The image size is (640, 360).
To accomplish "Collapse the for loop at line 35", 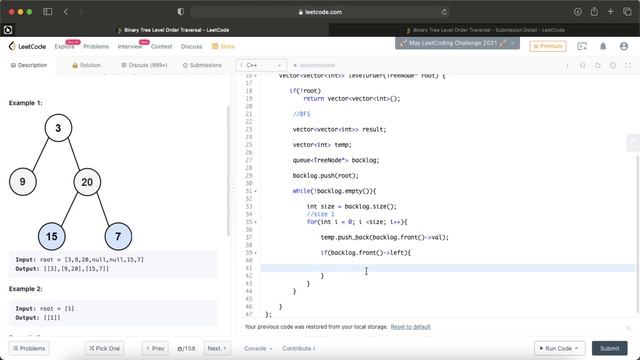I will [256, 222].
